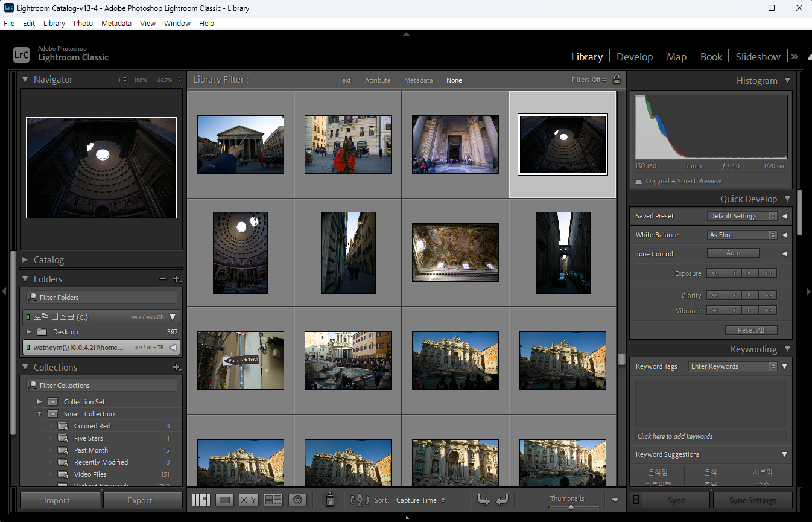
Task: Switch to the Develop module
Action: coord(634,57)
